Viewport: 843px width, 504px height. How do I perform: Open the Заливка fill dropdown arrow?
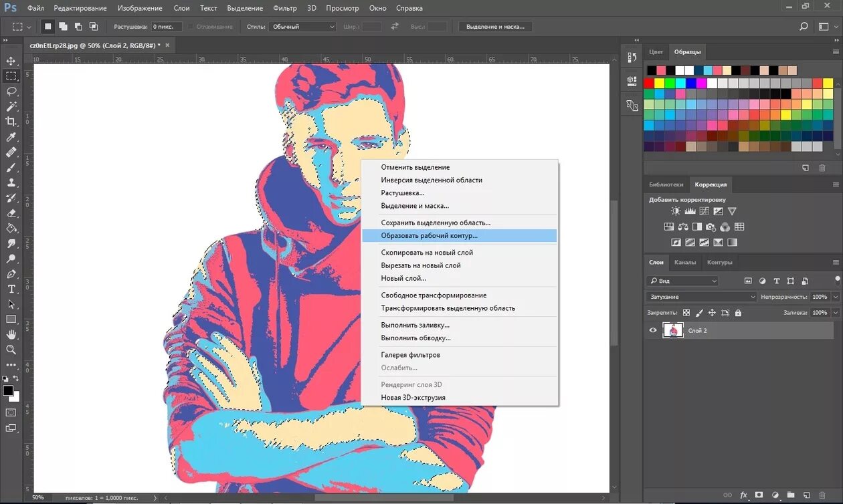834,313
